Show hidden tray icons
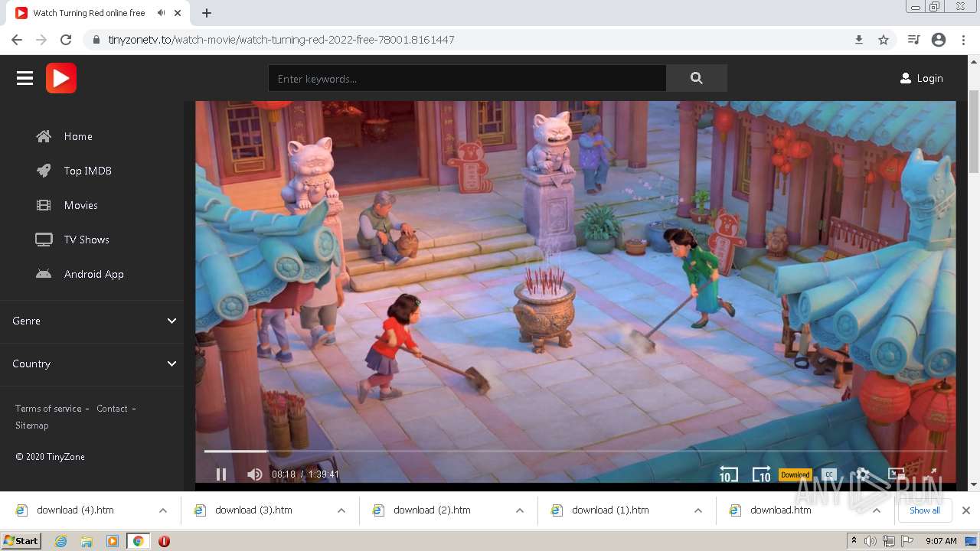The height and width of the screenshot is (551, 980). point(854,541)
